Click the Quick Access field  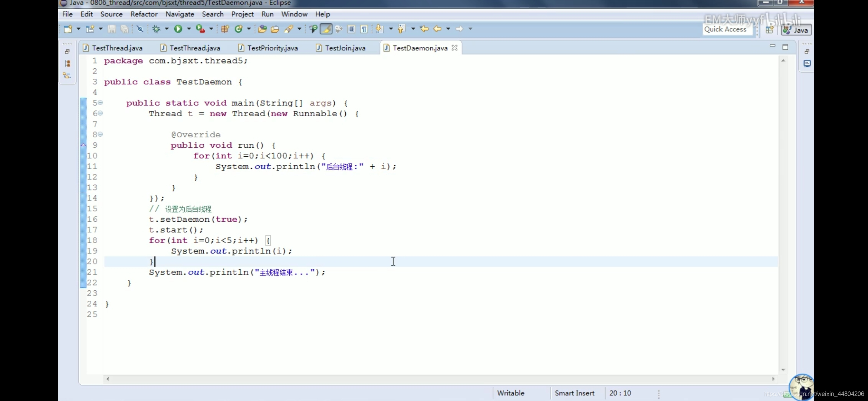click(x=726, y=30)
